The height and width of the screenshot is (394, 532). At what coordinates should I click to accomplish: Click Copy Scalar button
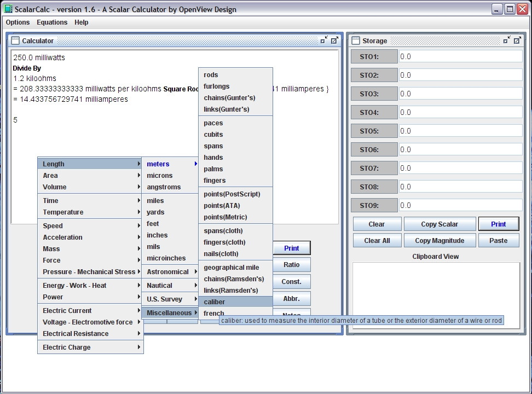coord(440,224)
